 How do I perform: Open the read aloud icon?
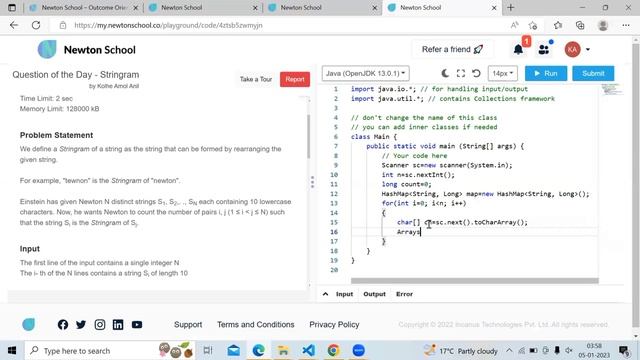point(515,25)
